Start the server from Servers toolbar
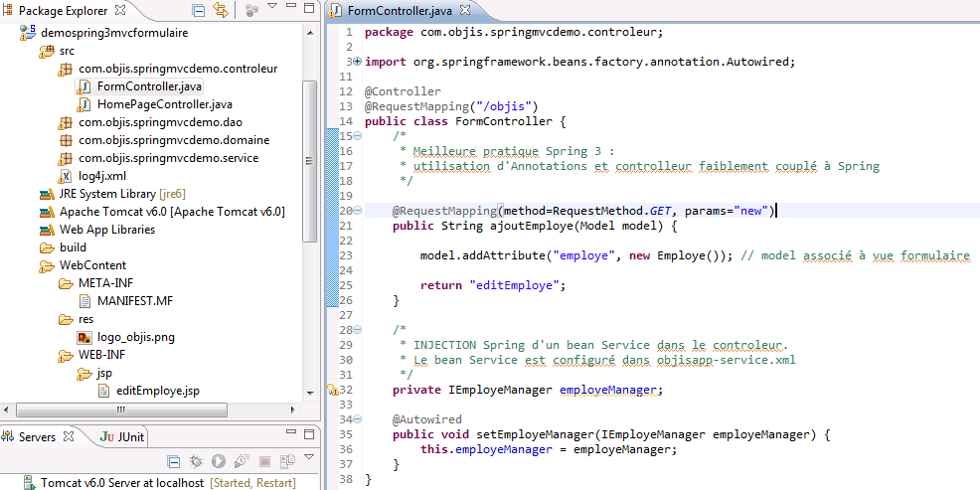The height and width of the screenshot is (490, 980). (218, 462)
